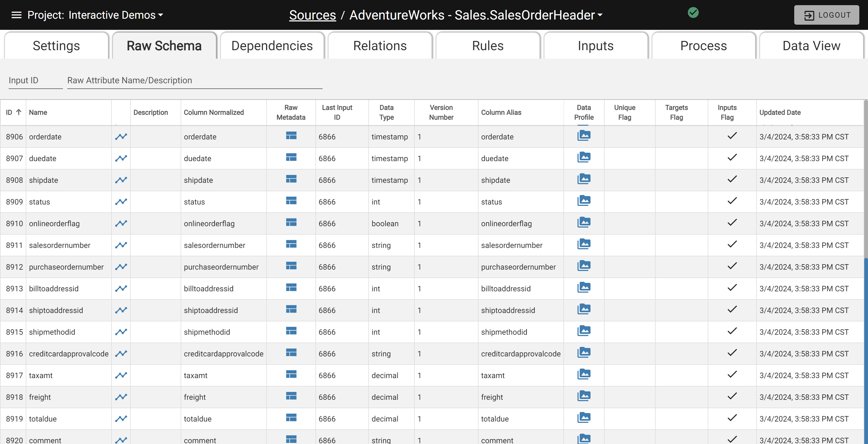Switch to the Settings tab
This screenshot has height=444, width=868.
[x=56, y=46]
